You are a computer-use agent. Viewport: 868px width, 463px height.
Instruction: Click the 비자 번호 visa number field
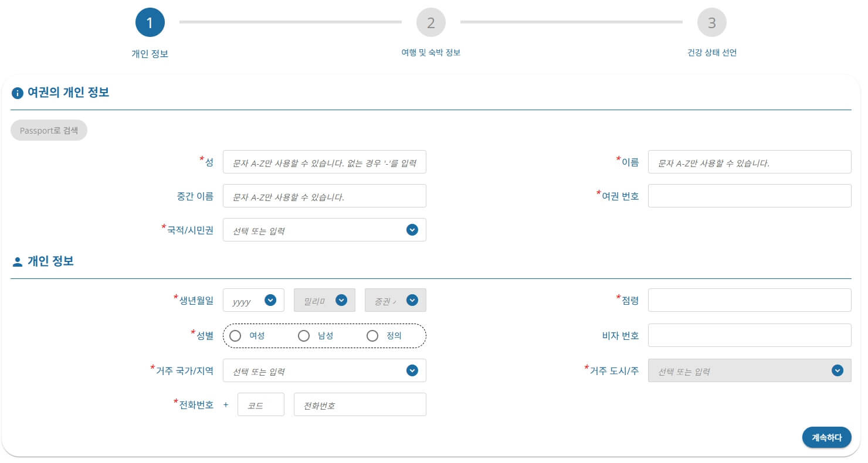(x=750, y=335)
